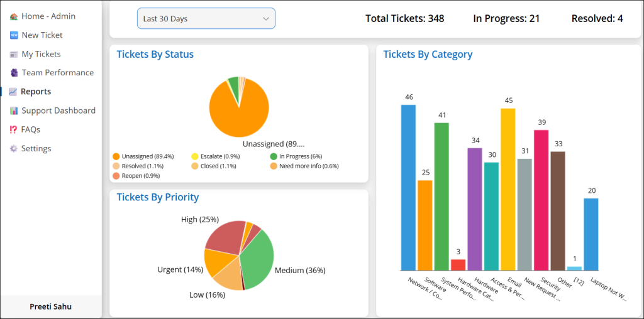Screen dimensions: 644x319
Task: Click the Team Performance icon
Action: (x=14, y=73)
